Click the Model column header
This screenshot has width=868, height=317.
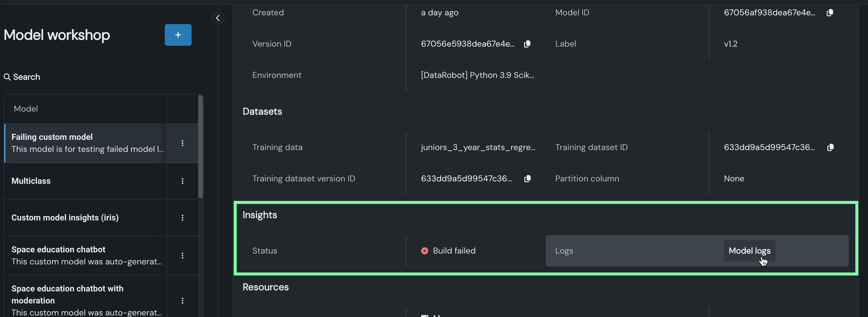coord(26,109)
